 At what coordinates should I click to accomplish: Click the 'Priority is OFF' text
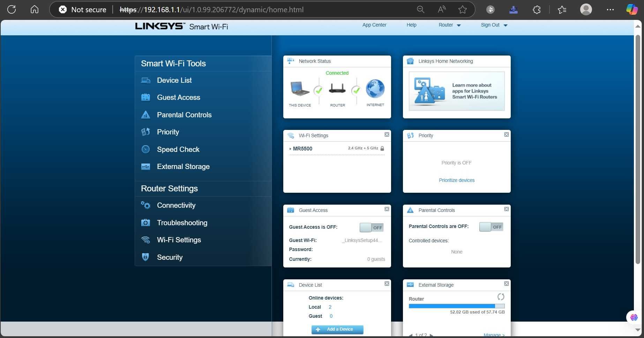[456, 163]
